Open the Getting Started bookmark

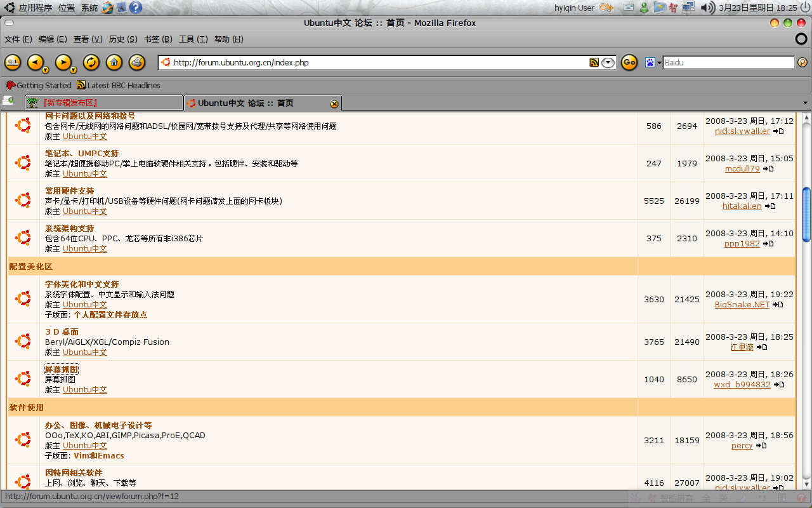pos(38,85)
